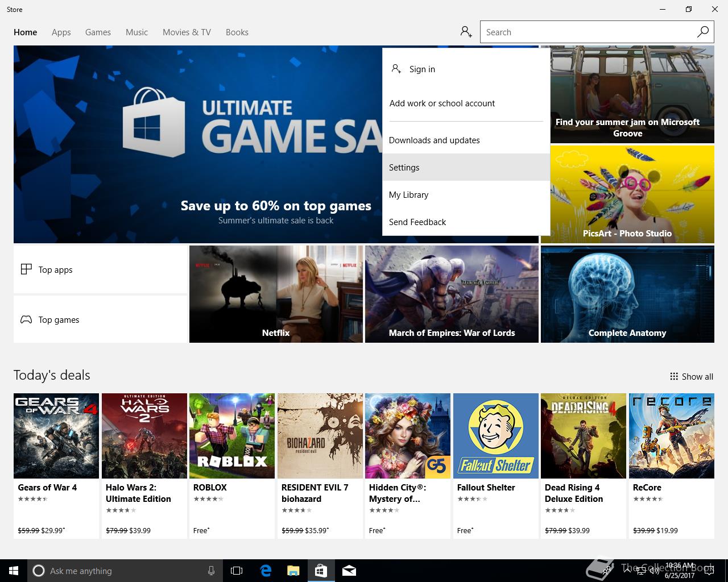The width and height of the screenshot is (728, 582).
Task: Click the ReCore $19.99 price
Action: click(667, 530)
